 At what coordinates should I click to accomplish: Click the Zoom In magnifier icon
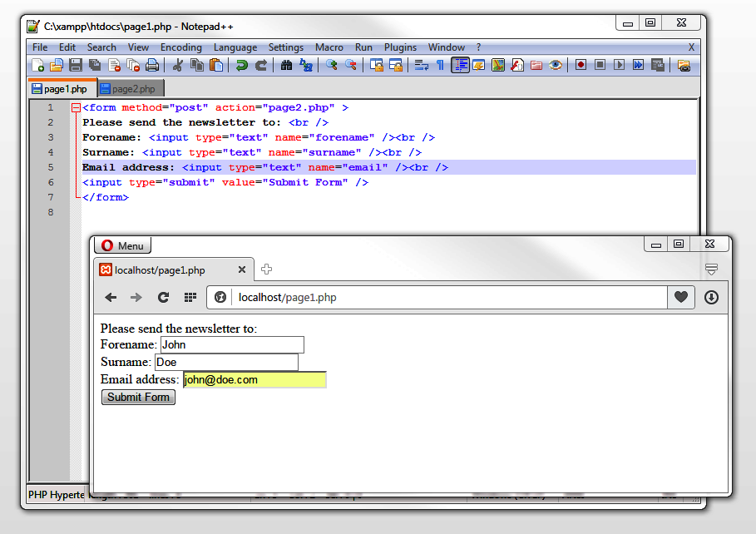332,65
